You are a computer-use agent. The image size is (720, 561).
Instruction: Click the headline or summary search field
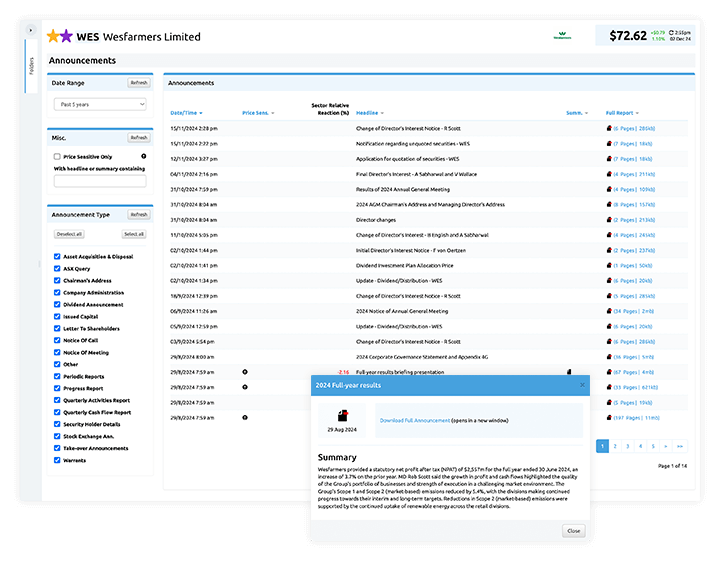pos(99,182)
